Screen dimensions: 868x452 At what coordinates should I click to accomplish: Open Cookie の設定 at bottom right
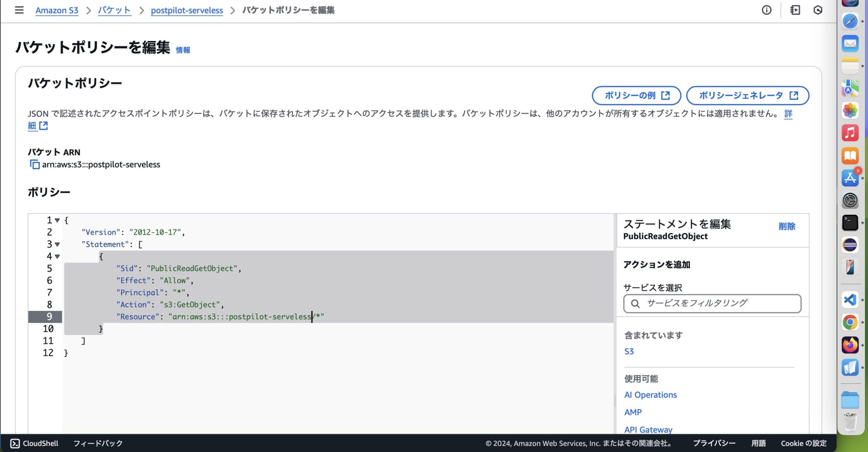point(803,443)
